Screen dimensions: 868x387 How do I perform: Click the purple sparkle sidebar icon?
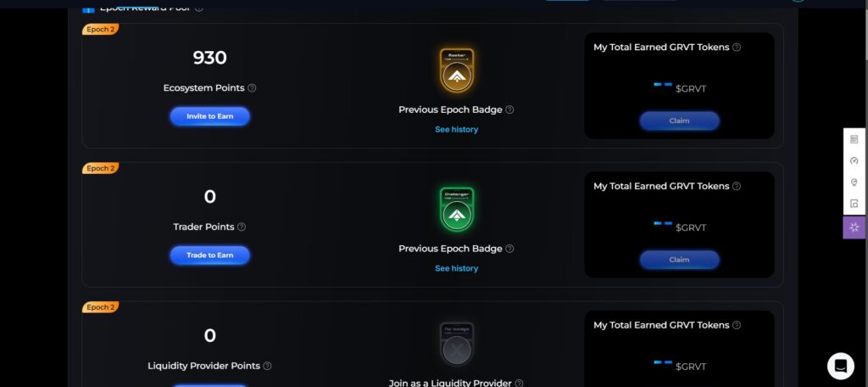[x=854, y=227]
